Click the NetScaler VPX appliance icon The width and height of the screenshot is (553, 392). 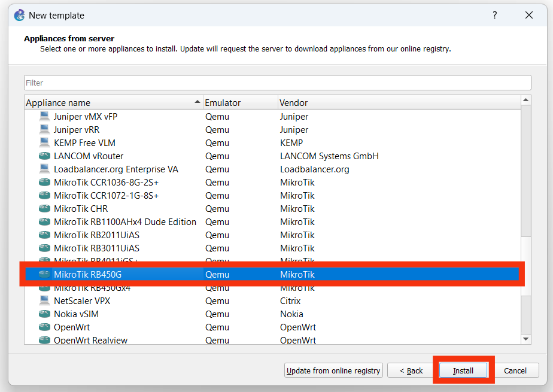[x=45, y=301]
